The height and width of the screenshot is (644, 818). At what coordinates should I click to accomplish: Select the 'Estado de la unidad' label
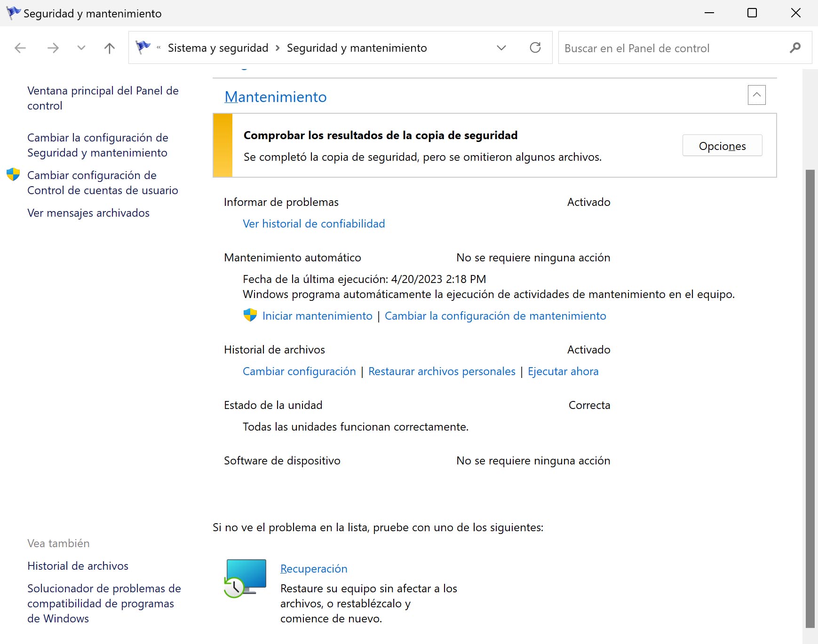pos(273,405)
